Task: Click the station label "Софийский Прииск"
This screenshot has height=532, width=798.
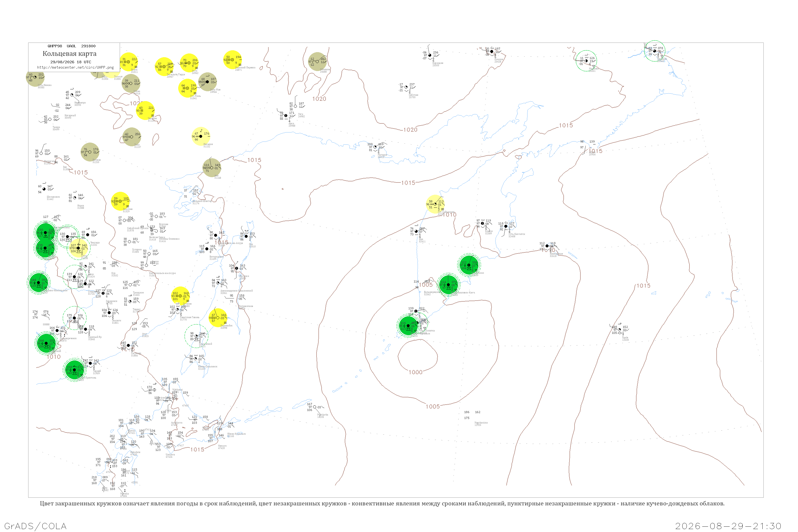Action: pos(138,228)
